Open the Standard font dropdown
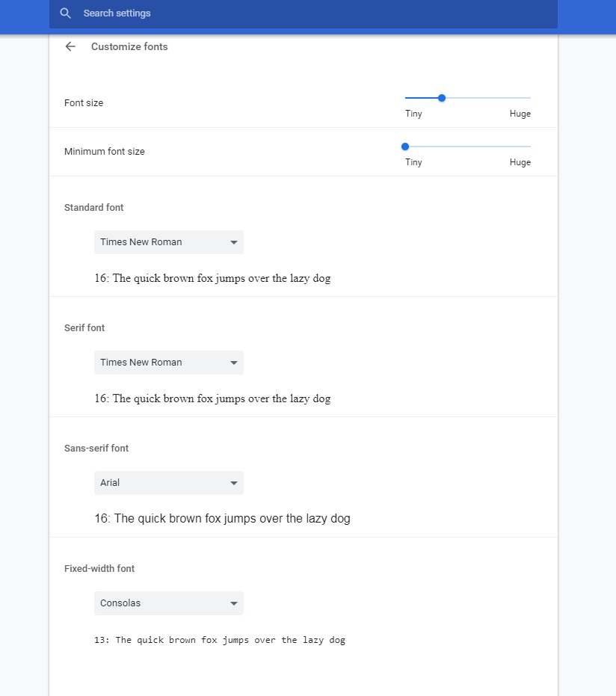616x696 pixels. point(169,242)
